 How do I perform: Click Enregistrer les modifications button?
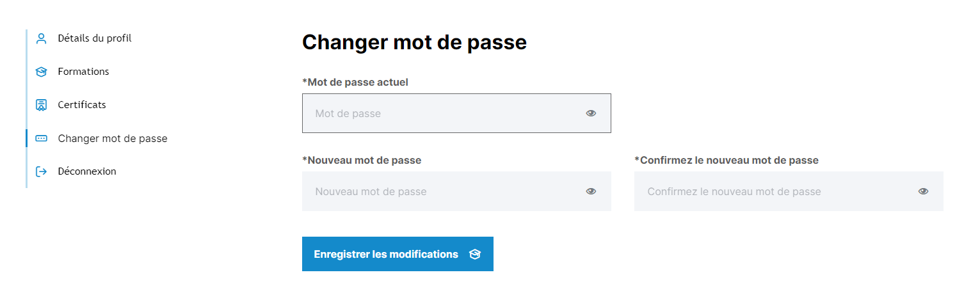(x=398, y=254)
